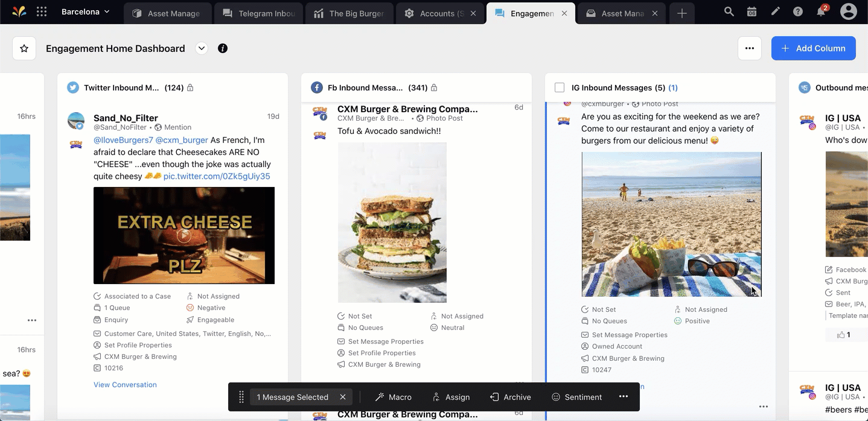This screenshot has height=421, width=868.
Task: Click Sentiment in bulk action bar
Action: pos(577,397)
